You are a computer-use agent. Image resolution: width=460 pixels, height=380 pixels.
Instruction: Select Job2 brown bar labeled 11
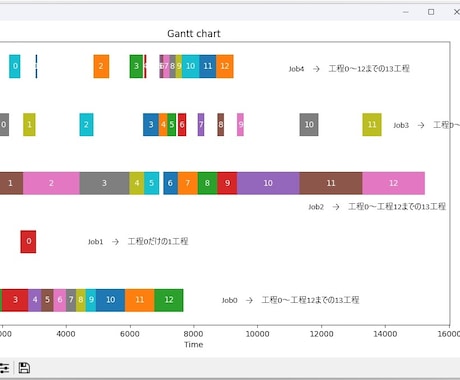click(331, 183)
